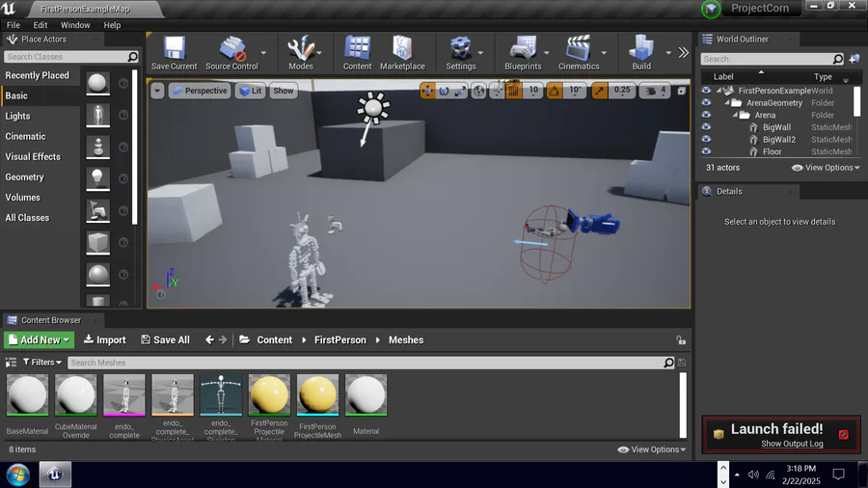Image resolution: width=868 pixels, height=488 pixels.
Task: Select the Cube actor icon
Action: coord(98,242)
